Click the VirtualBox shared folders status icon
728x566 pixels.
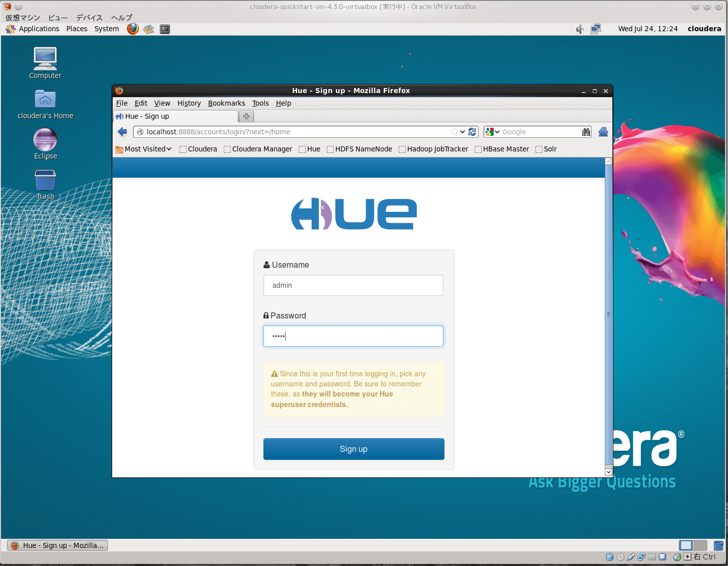(652, 557)
